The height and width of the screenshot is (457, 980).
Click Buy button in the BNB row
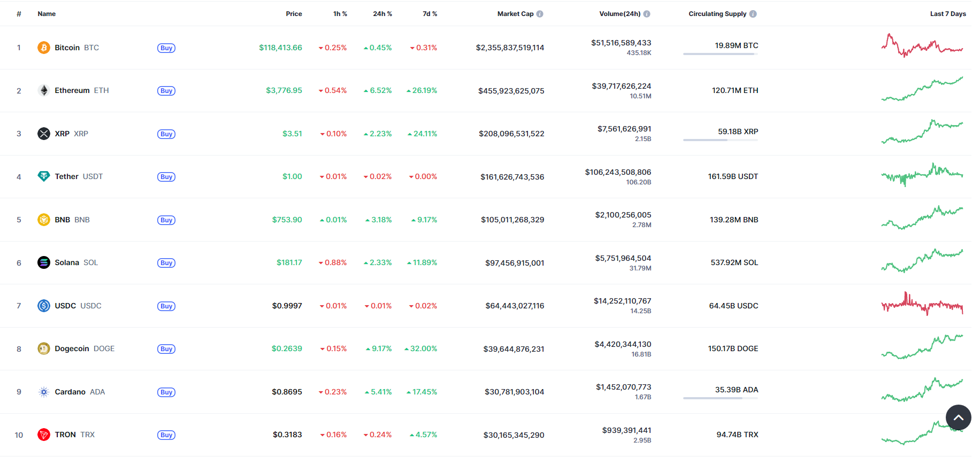point(166,220)
